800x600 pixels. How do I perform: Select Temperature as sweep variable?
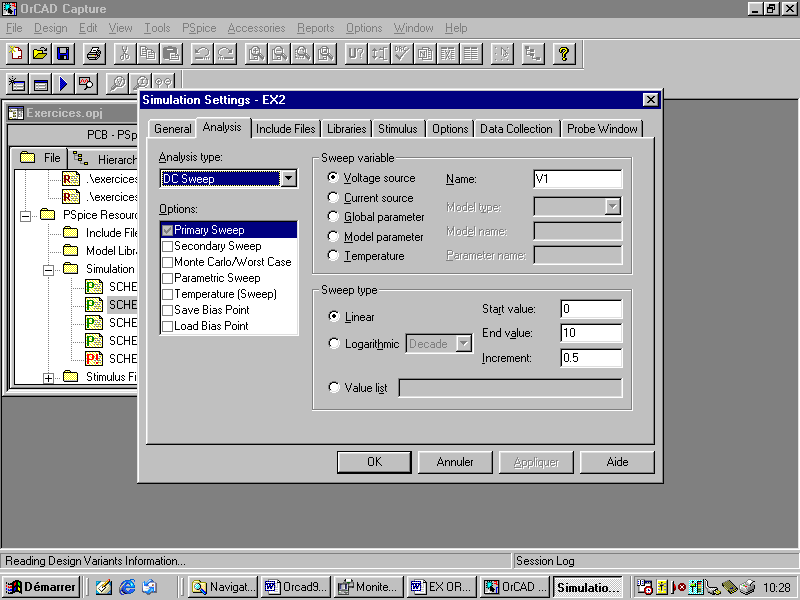(333, 256)
